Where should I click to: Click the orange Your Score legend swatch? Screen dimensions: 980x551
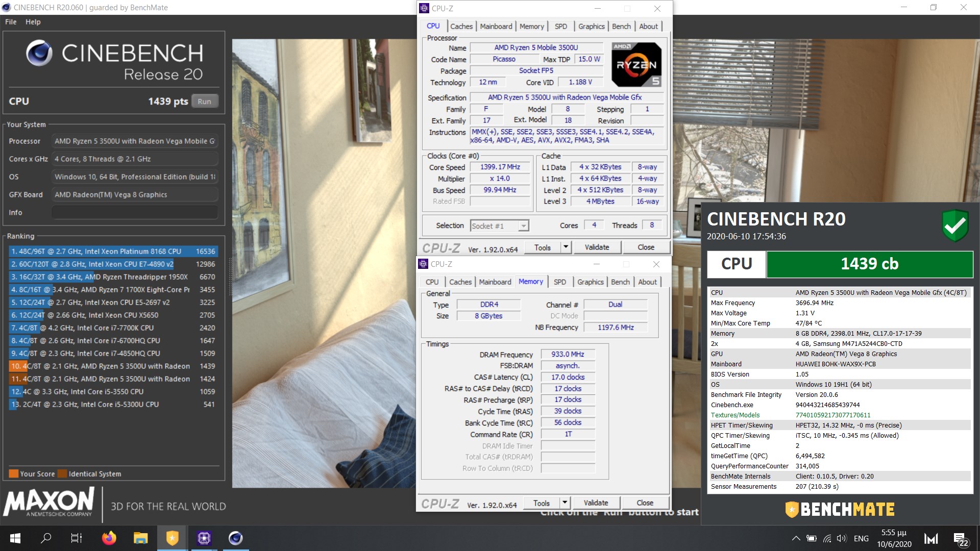[x=14, y=473]
